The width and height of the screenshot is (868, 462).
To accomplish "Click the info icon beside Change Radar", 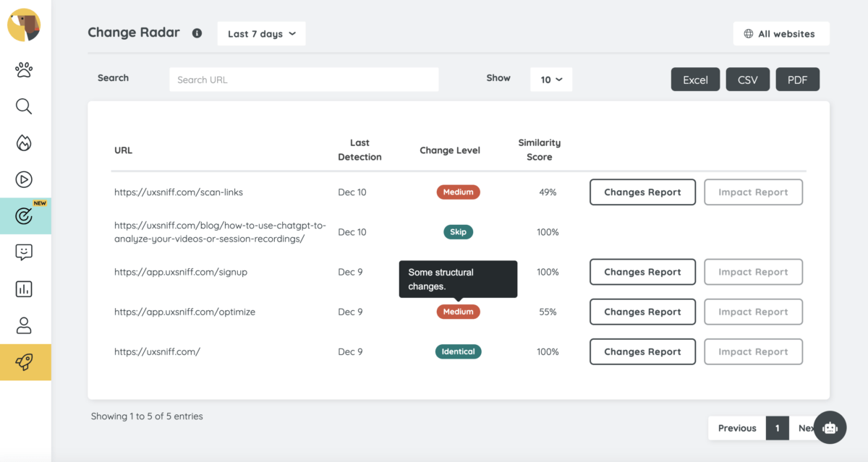I will coord(197,33).
